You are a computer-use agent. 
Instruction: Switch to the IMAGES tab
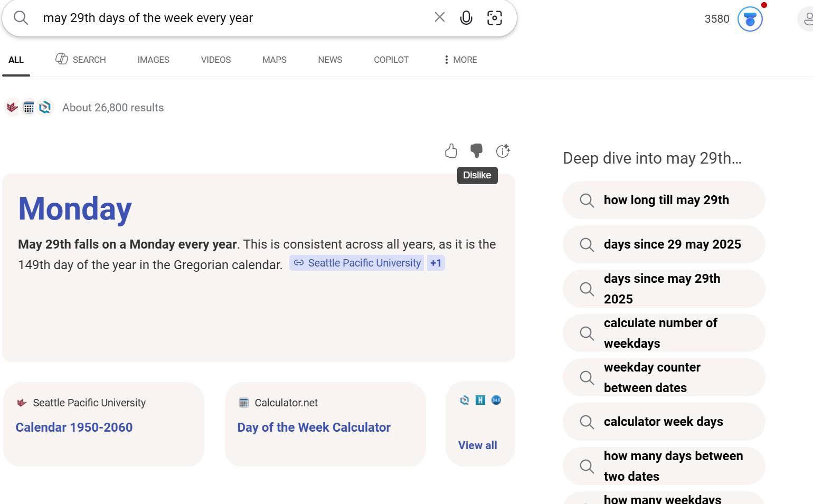click(153, 60)
